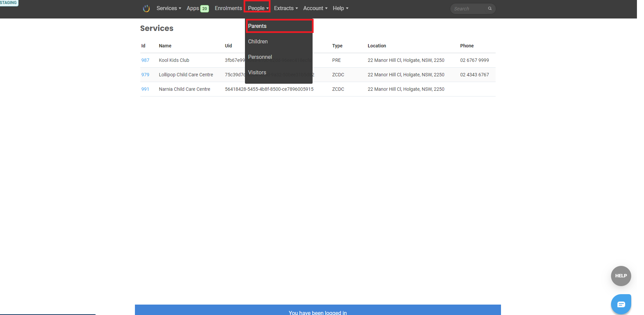
Task: Click Lollipop Child Care Centre name
Action: pyautogui.click(x=186, y=75)
